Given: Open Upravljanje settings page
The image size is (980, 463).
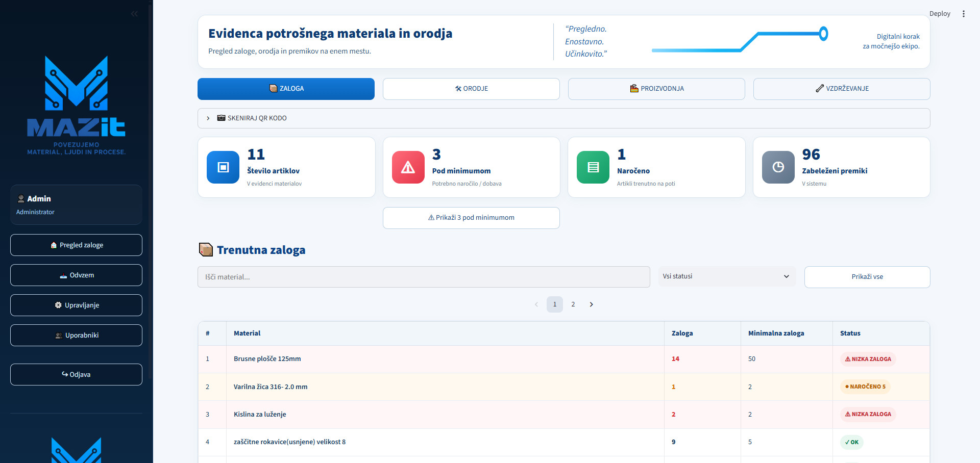Looking at the screenshot, I should point(76,305).
